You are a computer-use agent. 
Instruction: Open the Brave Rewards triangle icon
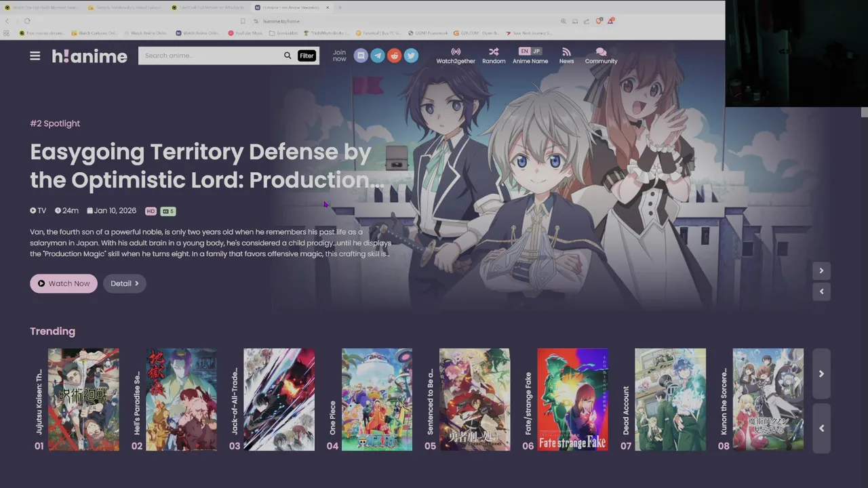610,21
